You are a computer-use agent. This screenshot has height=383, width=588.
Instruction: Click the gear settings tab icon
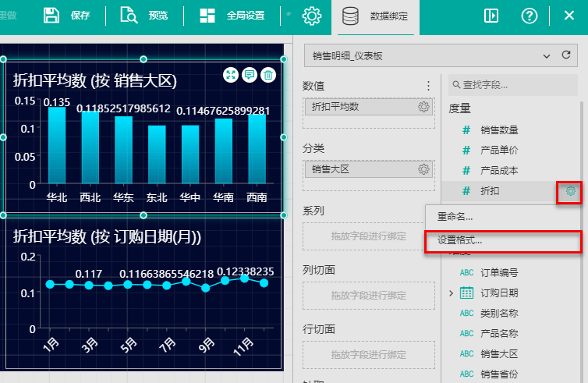click(312, 16)
